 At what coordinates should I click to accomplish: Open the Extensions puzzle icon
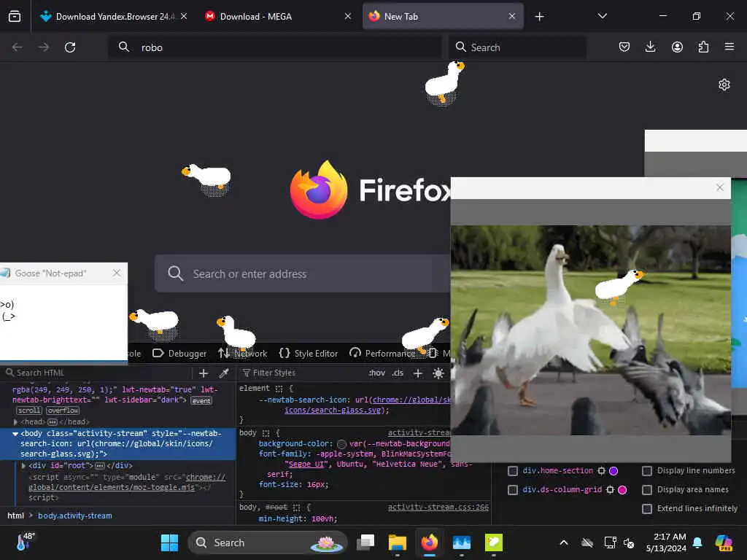coord(703,47)
